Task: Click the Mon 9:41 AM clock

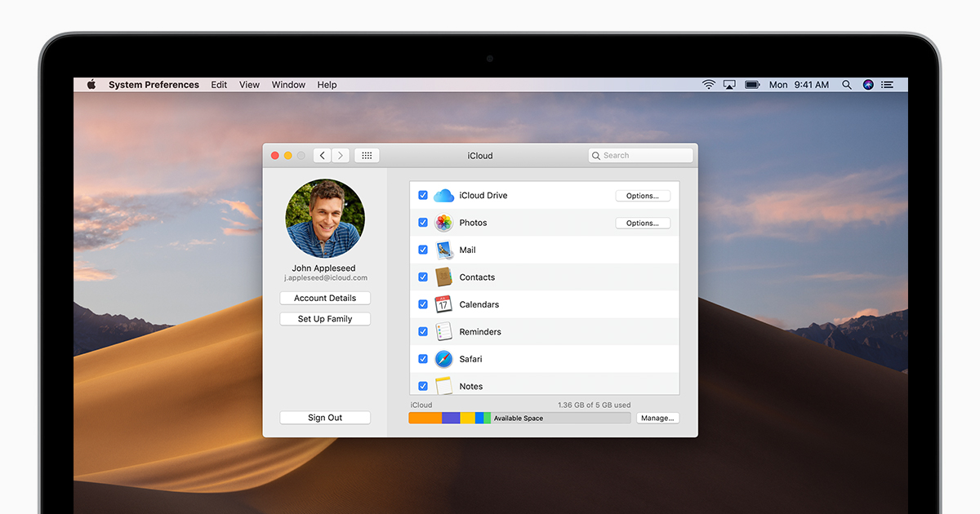Action: [799, 85]
